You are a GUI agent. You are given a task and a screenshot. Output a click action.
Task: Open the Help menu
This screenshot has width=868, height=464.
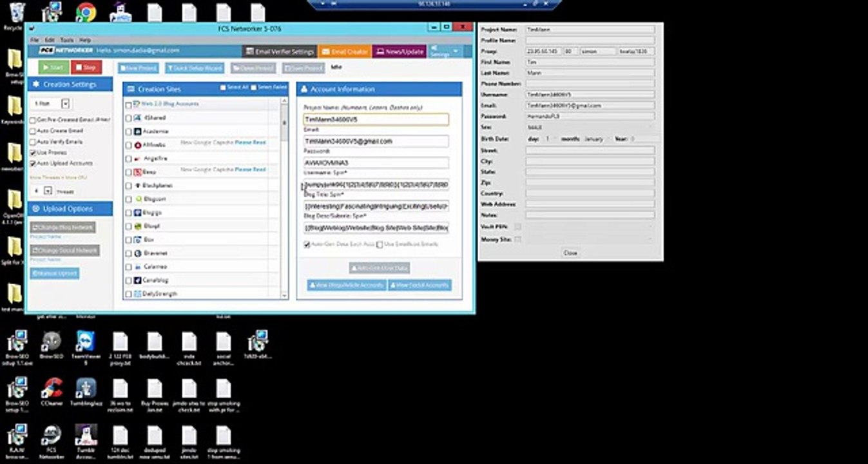click(85, 40)
